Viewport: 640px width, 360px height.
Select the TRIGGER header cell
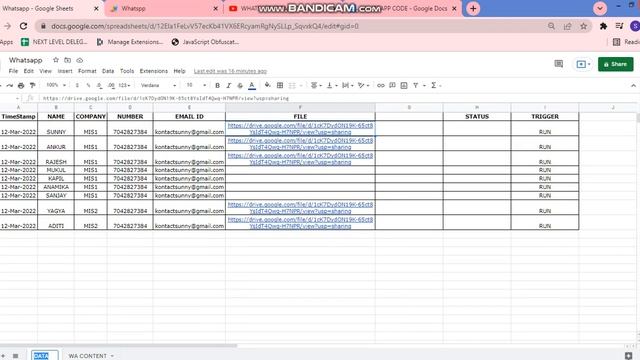click(545, 116)
